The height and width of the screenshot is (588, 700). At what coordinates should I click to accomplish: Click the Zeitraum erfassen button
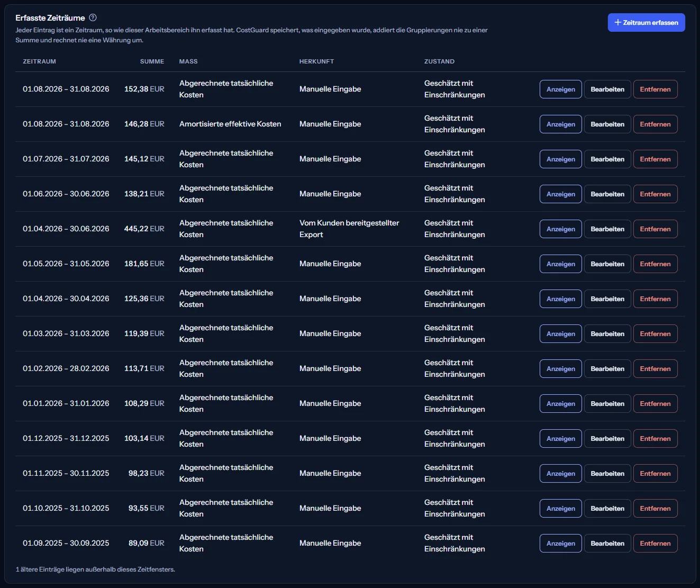tap(646, 23)
